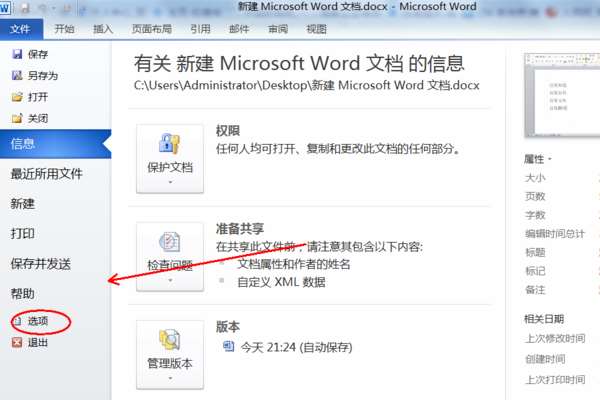Viewport: 600px width, 400px height.
Task: Choose 退出 to quit Word
Action: [x=38, y=342]
